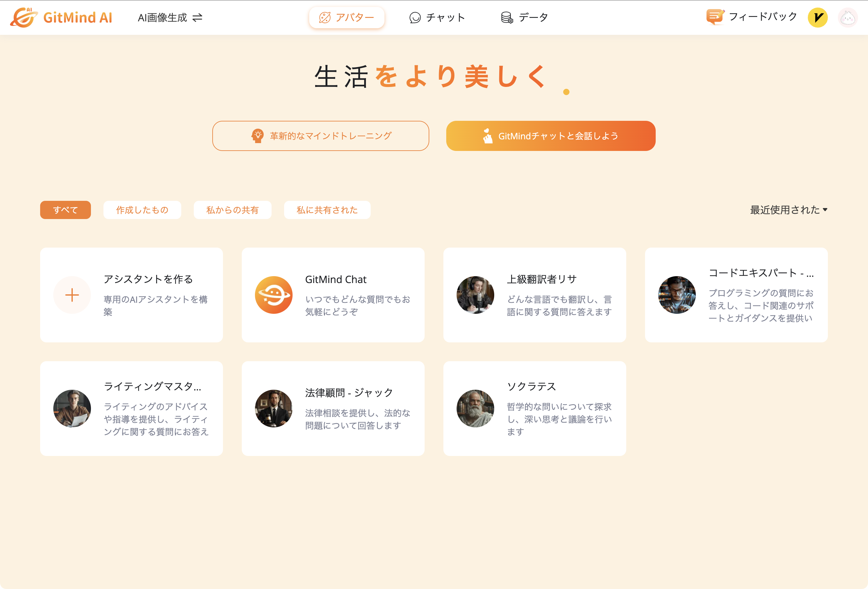Click the フィードバック note icon
868x589 pixels.
(x=715, y=17)
